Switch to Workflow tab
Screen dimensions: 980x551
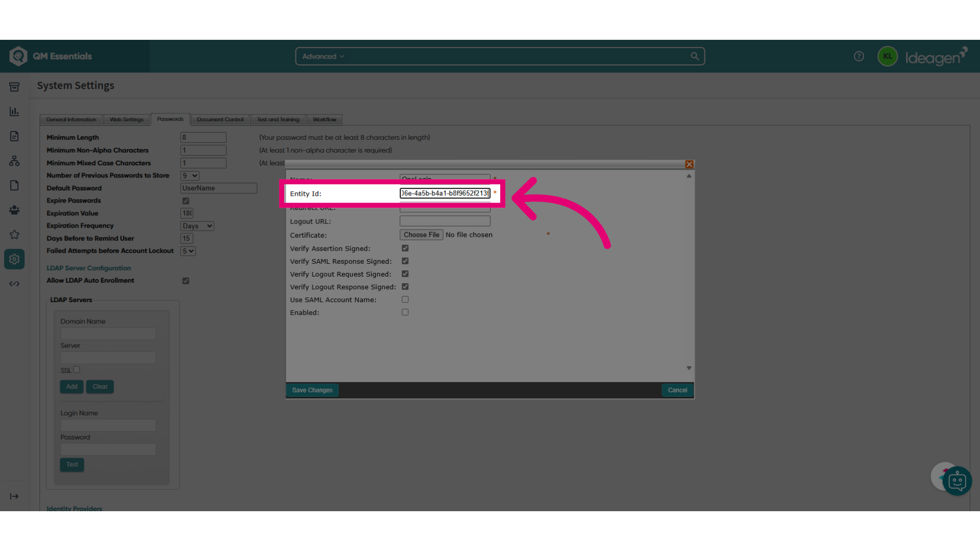[x=325, y=119]
